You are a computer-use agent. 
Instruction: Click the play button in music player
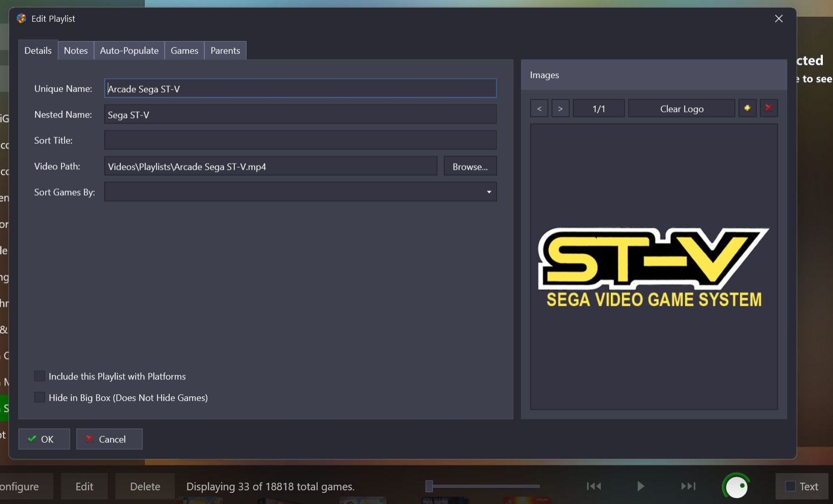click(640, 486)
